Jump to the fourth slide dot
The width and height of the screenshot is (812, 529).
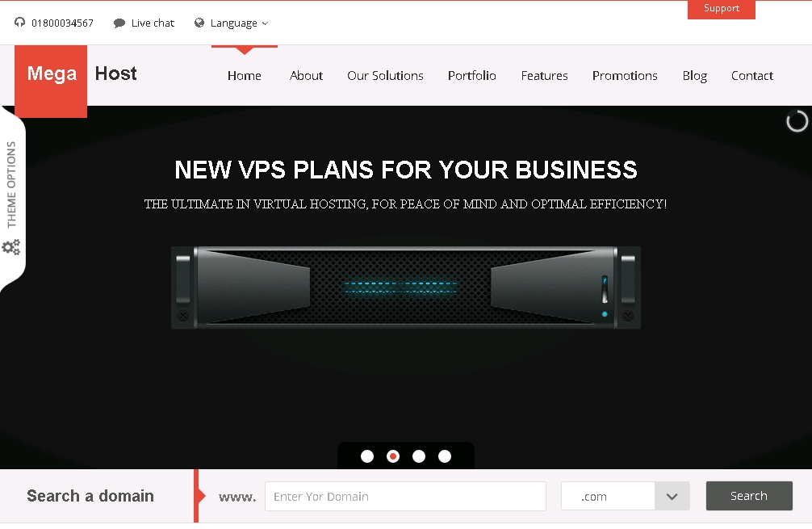click(445, 456)
